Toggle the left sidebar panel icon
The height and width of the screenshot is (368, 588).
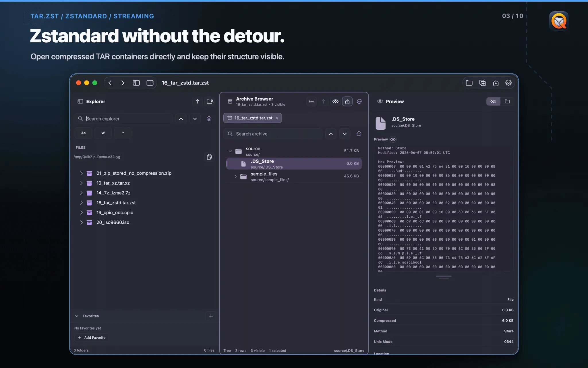point(136,83)
